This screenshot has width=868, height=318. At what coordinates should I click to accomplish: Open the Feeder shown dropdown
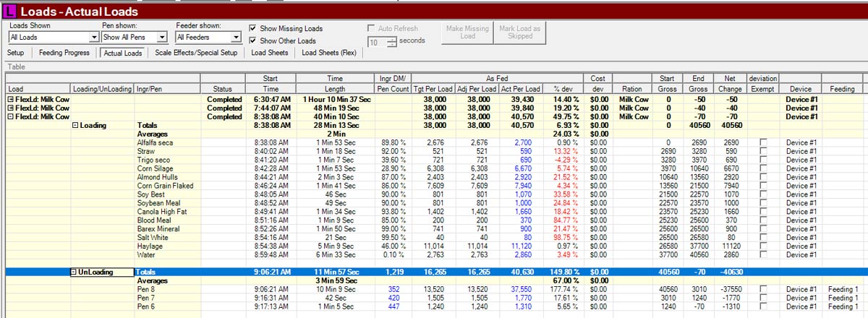point(237,37)
